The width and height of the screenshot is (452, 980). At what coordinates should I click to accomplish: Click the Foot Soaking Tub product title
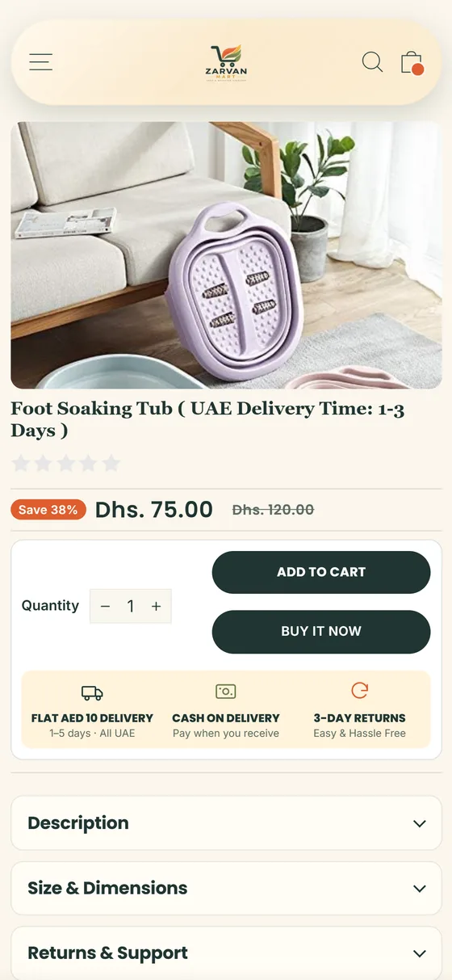tap(208, 419)
